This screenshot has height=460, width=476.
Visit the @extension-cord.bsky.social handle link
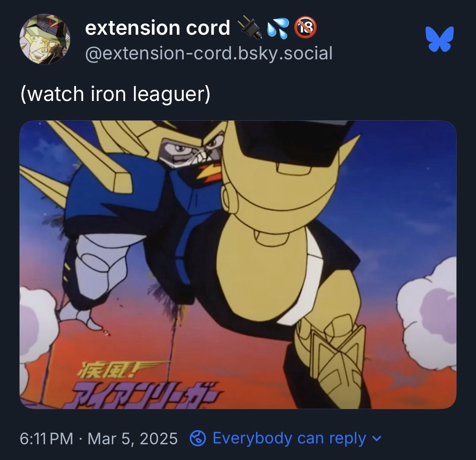point(209,53)
